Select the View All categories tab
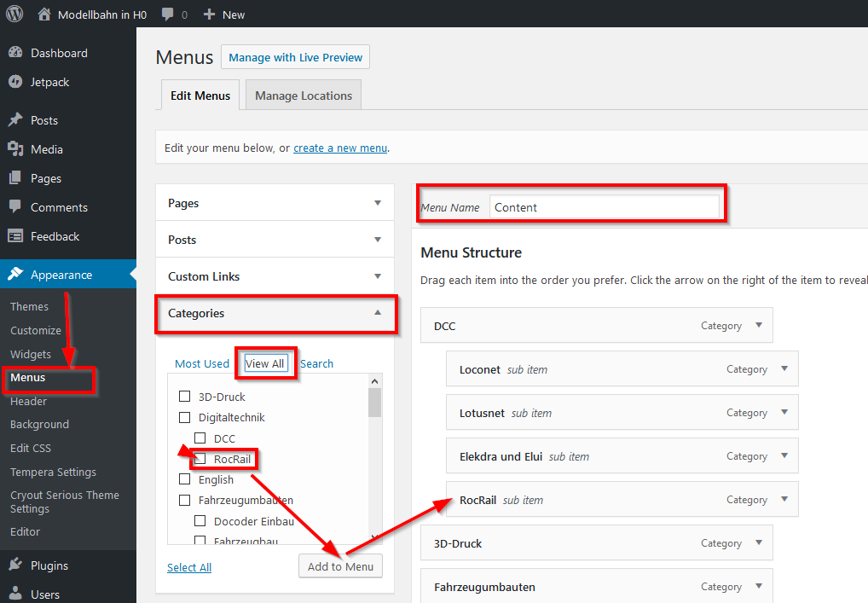 264,364
